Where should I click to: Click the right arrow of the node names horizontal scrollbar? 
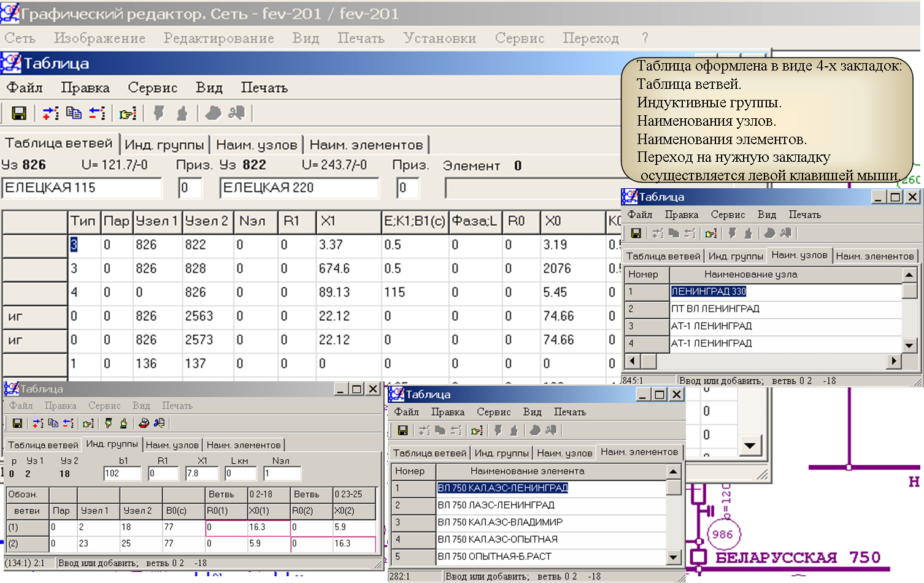pyautogui.click(x=893, y=362)
